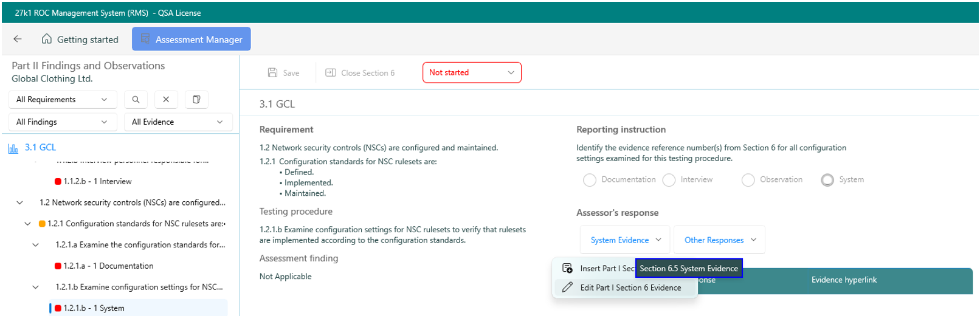The height and width of the screenshot is (335, 980).
Task: Select the Observation radio button
Action: coord(748,180)
